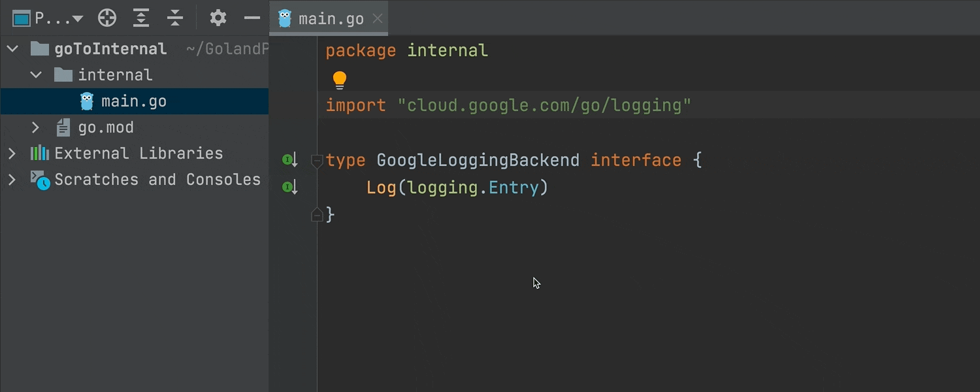Click the implementations gutter icon beside Log method
Viewport: 980px width, 392px height.
tap(289, 188)
